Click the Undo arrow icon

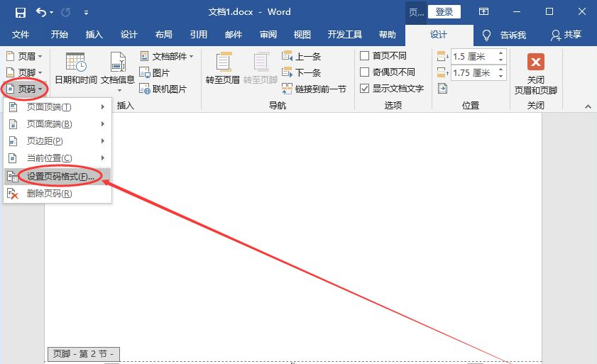(x=41, y=12)
